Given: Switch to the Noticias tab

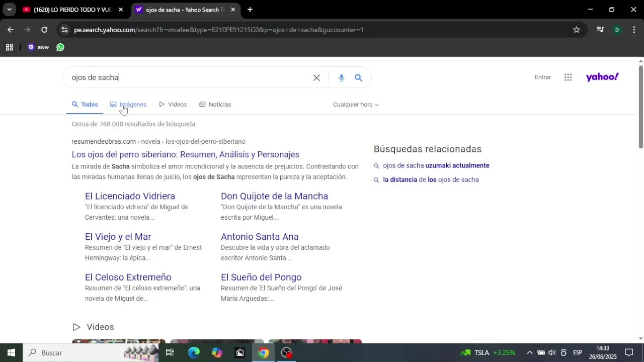Looking at the screenshot, I should pyautogui.click(x=215, y=105).
